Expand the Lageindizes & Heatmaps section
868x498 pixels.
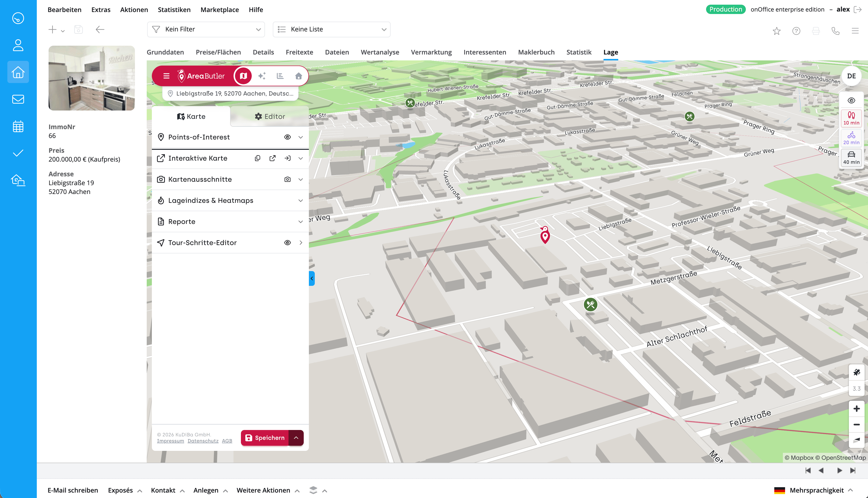pos(230,201)
